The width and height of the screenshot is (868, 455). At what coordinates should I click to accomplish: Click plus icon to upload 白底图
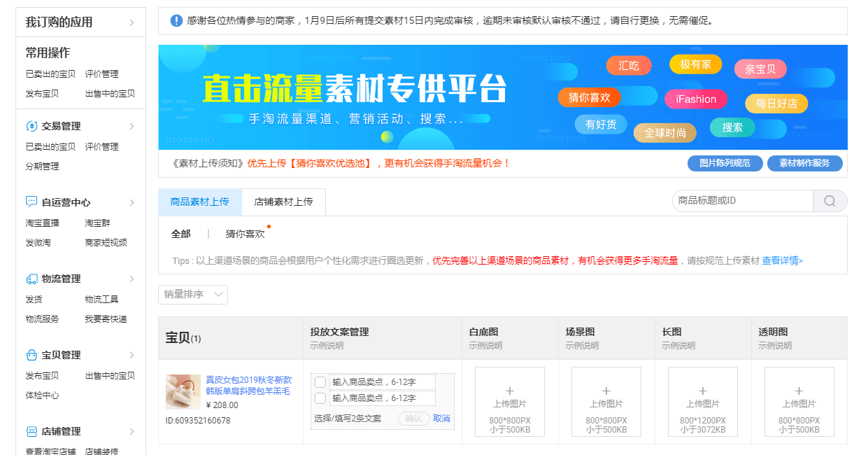[x=509, y=391]
